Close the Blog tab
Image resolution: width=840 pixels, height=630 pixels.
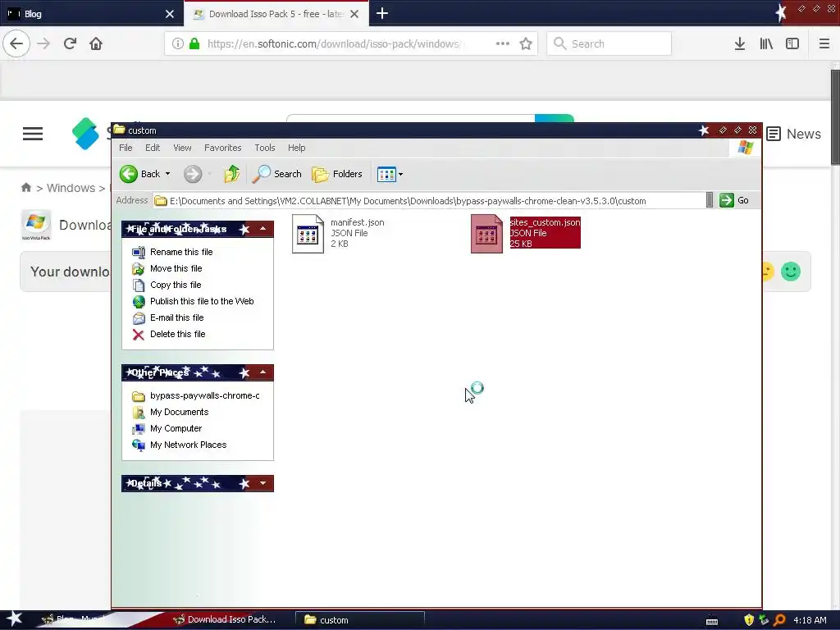point(170,15)
